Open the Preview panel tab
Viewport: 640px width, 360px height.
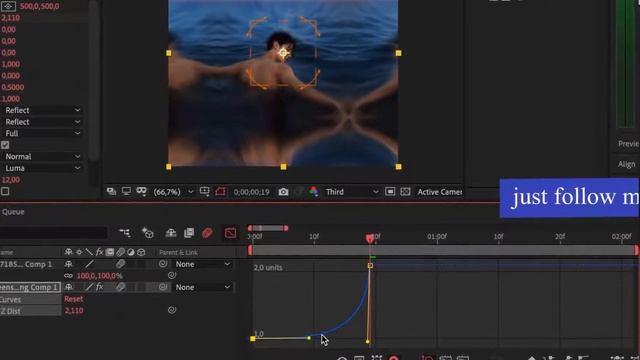pos(628,144)
